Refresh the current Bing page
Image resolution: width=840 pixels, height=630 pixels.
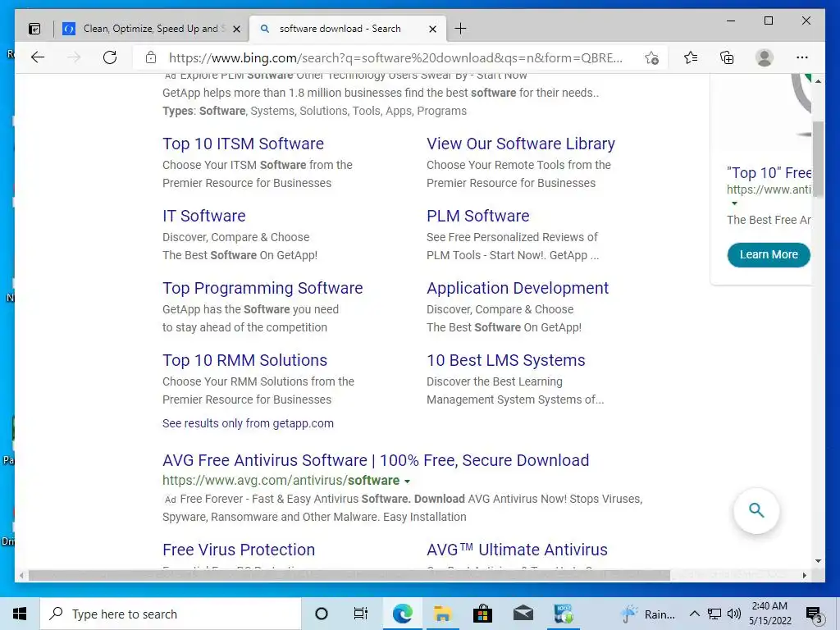click(x=110, y=57)
